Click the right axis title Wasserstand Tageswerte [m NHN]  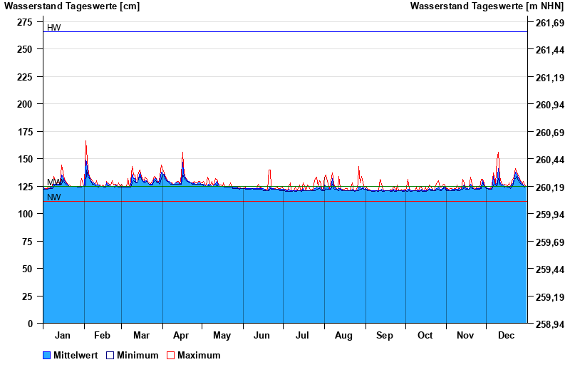[x=488, y=6]
